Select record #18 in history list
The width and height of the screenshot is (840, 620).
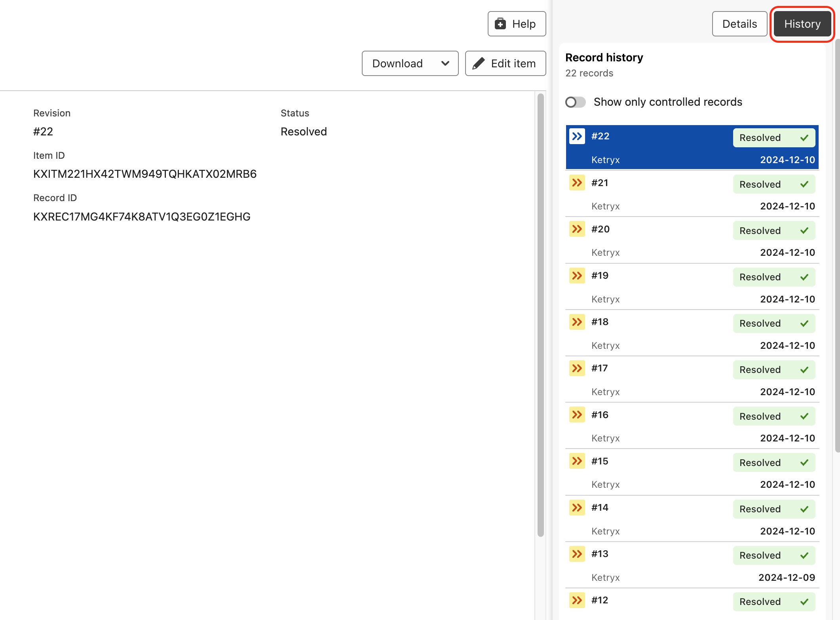coord(692,333)
